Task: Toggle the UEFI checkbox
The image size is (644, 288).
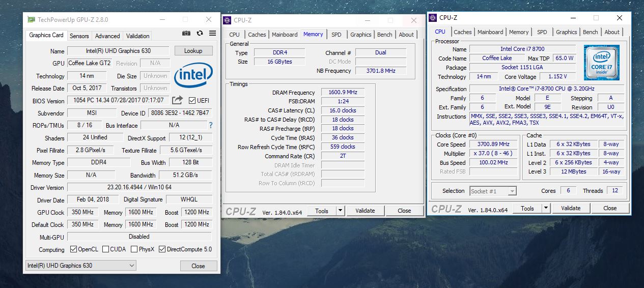Action: [x=192, y=100]
